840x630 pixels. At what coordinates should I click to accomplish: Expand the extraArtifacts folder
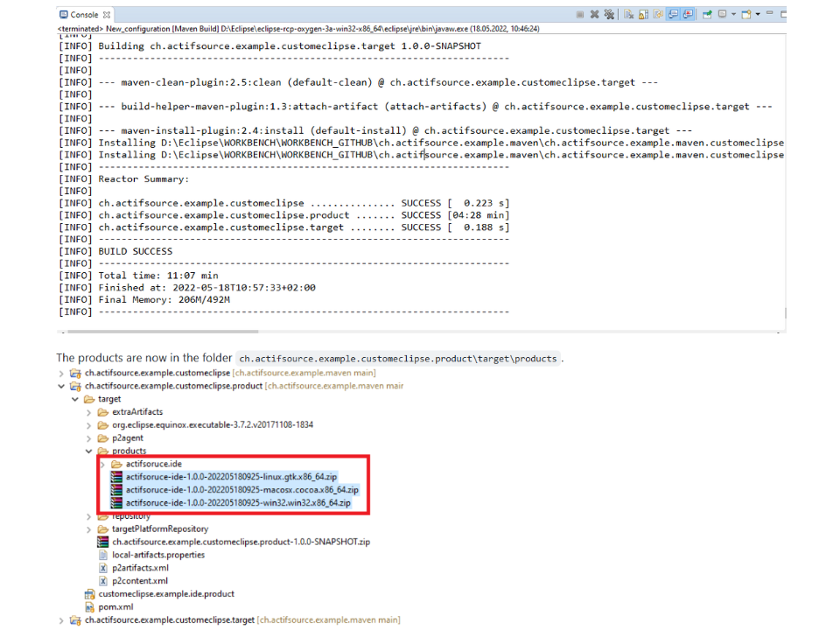pyautogui.click(x=88, y=412)
